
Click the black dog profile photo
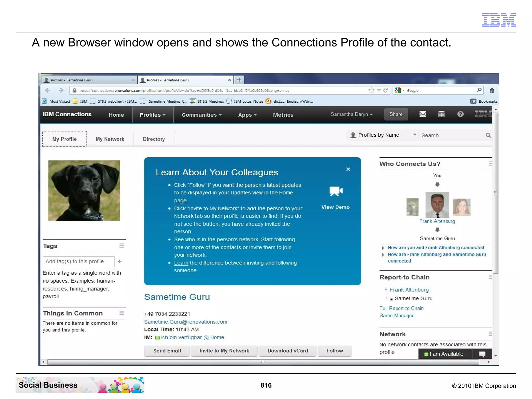(x=84, y=190)
